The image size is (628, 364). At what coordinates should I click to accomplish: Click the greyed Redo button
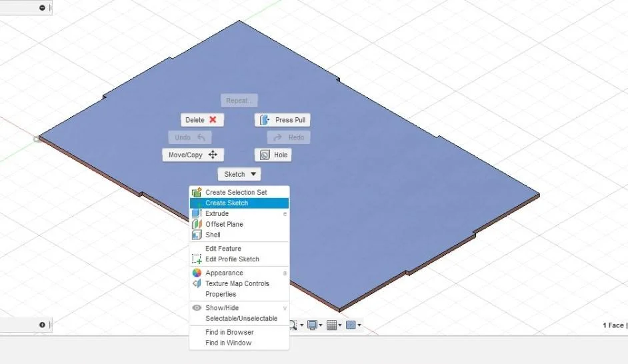tap(289, 137)
